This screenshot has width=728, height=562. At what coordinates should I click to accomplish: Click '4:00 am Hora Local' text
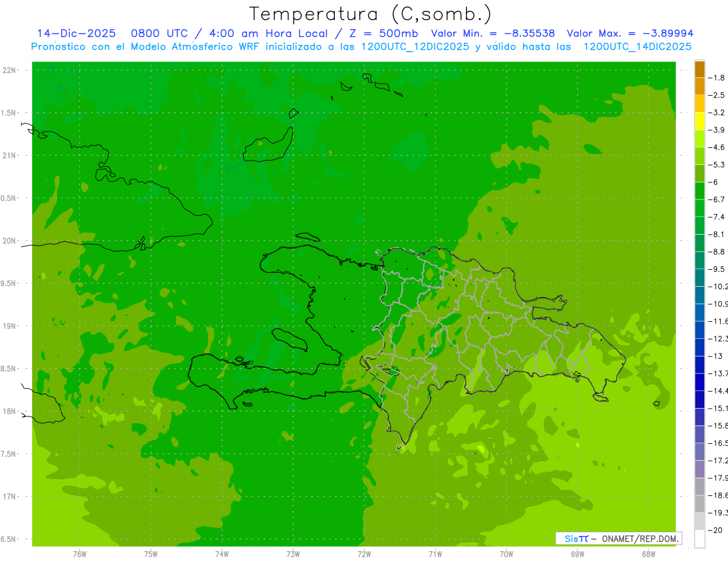coord(270,34)
